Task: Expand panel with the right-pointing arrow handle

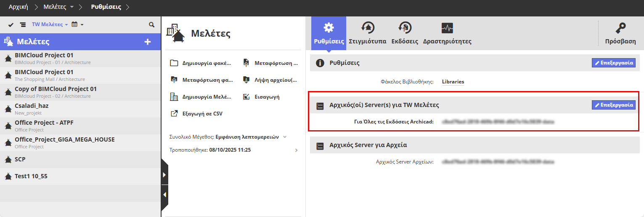Action: click(164, 175)
